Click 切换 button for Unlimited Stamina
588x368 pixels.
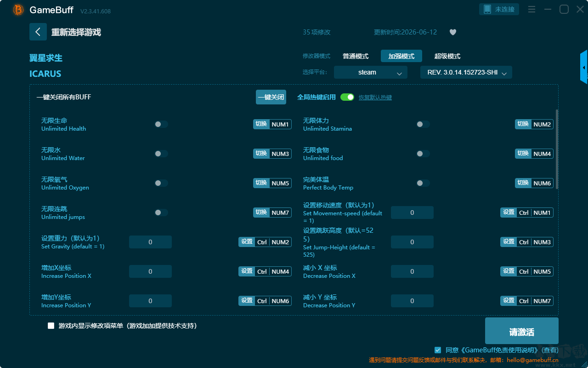tap(523, 124)
